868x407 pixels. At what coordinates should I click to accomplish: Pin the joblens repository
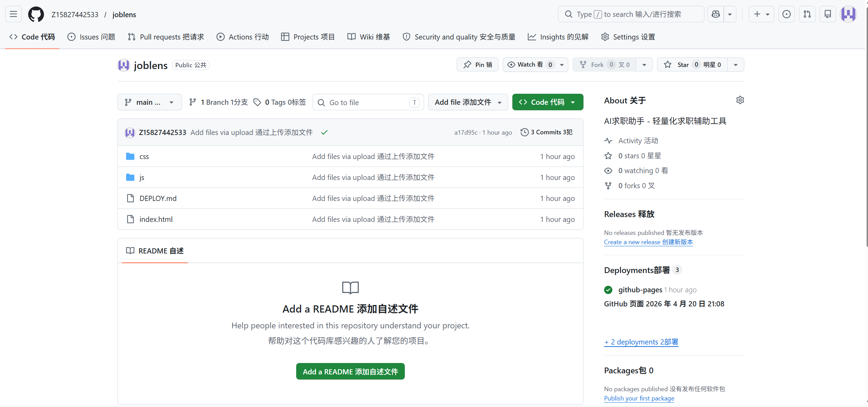pos(477,65)
